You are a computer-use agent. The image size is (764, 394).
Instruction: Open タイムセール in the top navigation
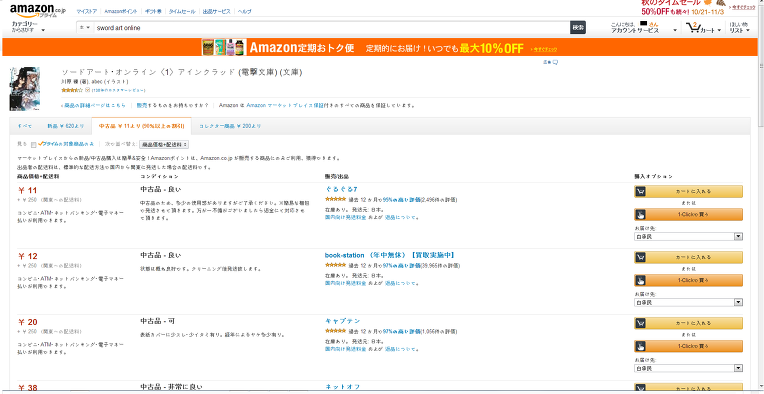pos(182,11)
